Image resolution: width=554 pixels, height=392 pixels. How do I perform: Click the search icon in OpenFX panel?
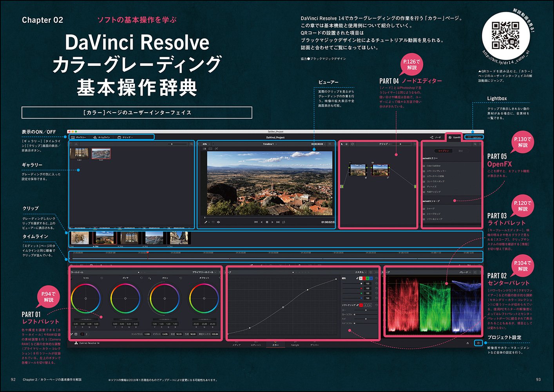tap(475, 144)
